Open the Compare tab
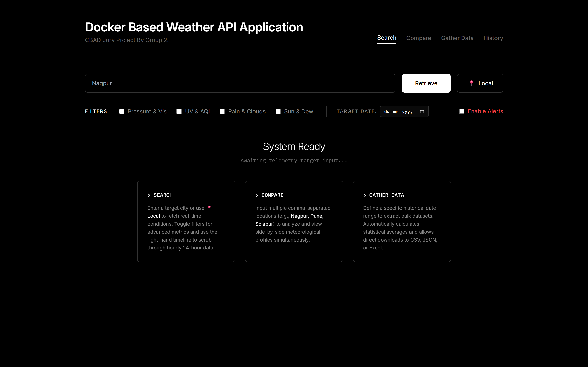 pos(419,38)
